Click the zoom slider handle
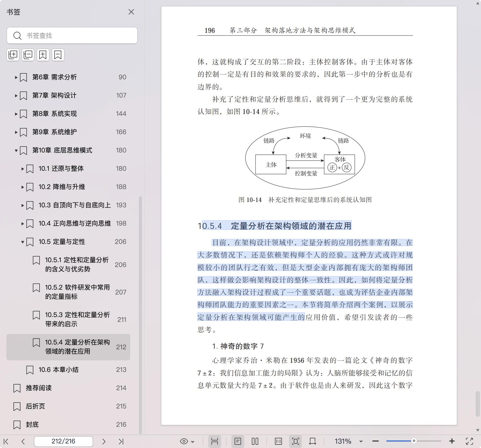 [x=414, y=441]
